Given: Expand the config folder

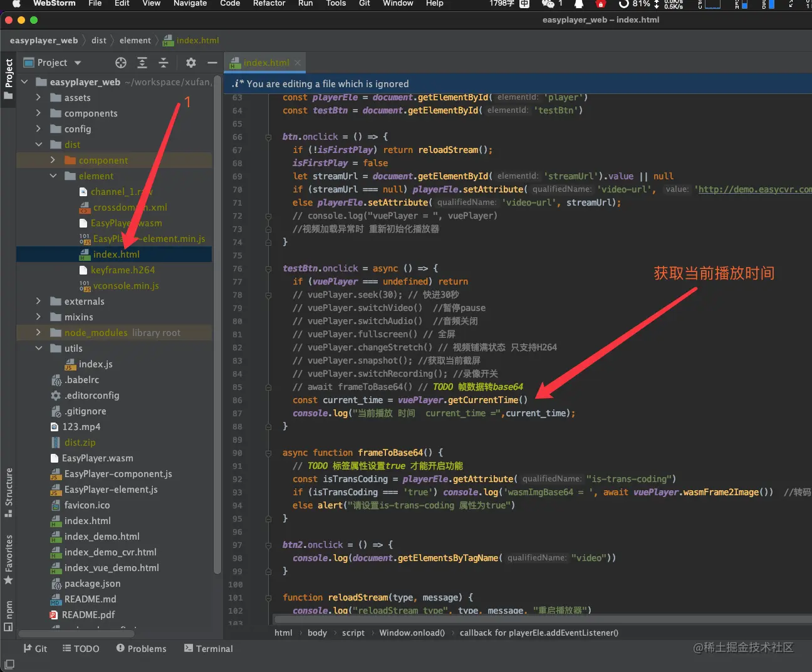Looking at the screenshot, I should coord(38,129).
